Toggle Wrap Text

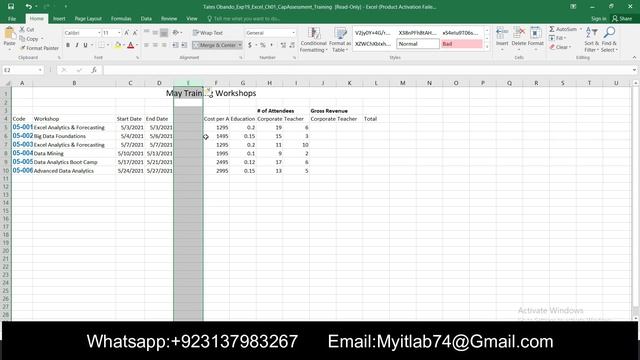point(208,33)
